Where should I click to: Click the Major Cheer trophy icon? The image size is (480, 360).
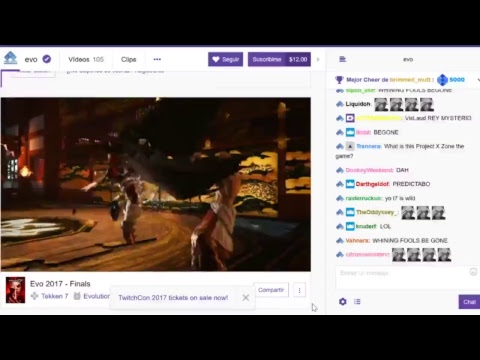(x=339, y=80)
